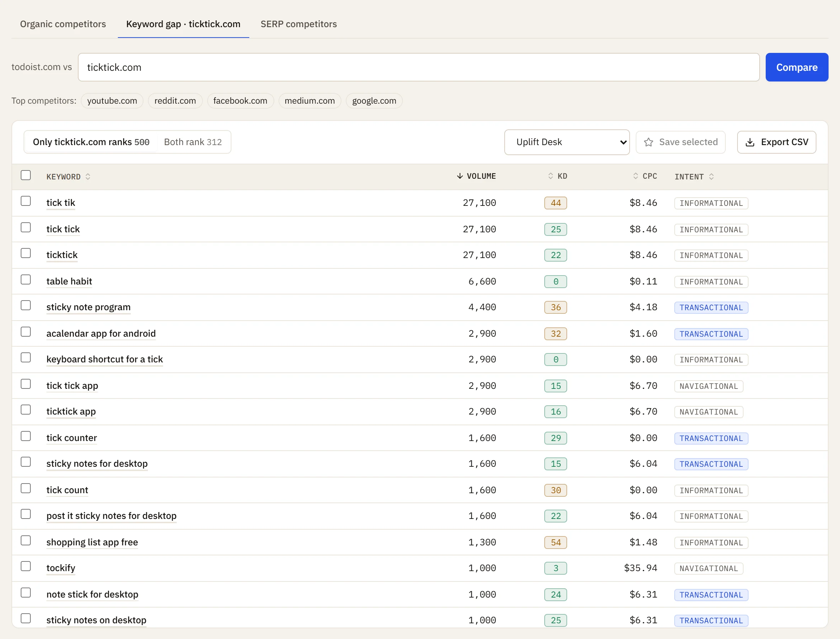Check the box for 'tick tik' row
The height and width of the screenshot is (639, 840).
pyautogui.click(x=26, y=201)
